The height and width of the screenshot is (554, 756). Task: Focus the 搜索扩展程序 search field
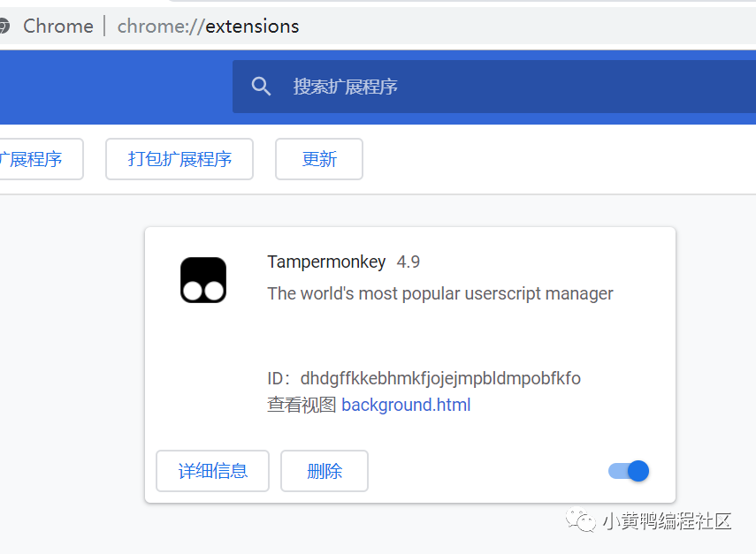click(494, 87)
